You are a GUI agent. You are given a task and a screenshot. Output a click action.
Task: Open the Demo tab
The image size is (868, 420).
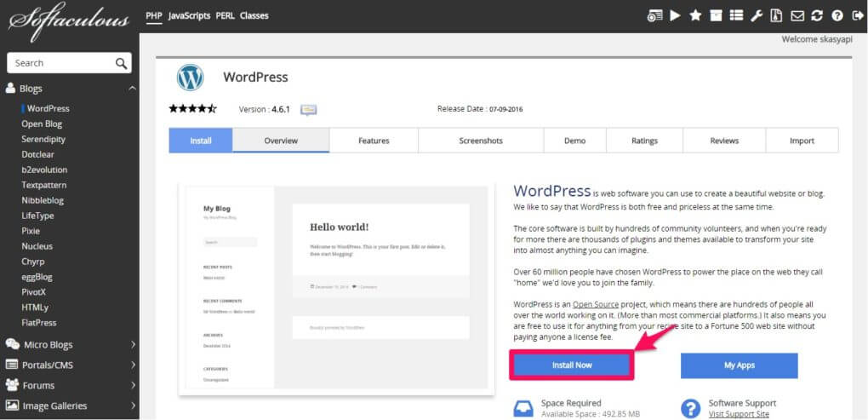point(575,141)
